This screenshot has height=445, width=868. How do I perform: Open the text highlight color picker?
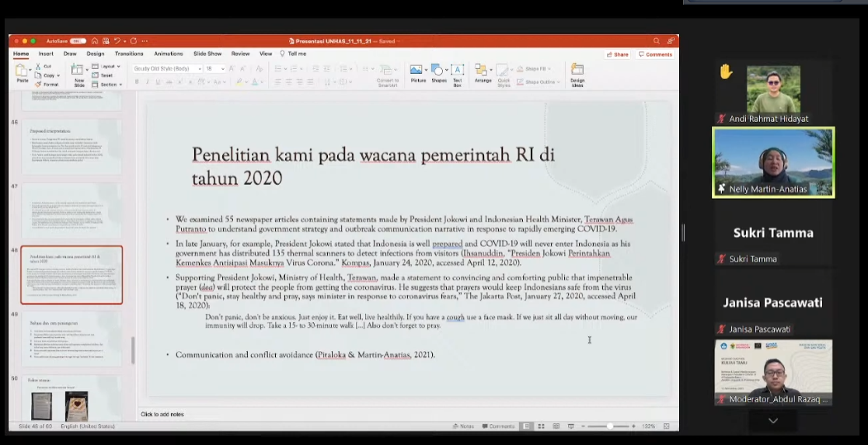click(x=239, y=82)
